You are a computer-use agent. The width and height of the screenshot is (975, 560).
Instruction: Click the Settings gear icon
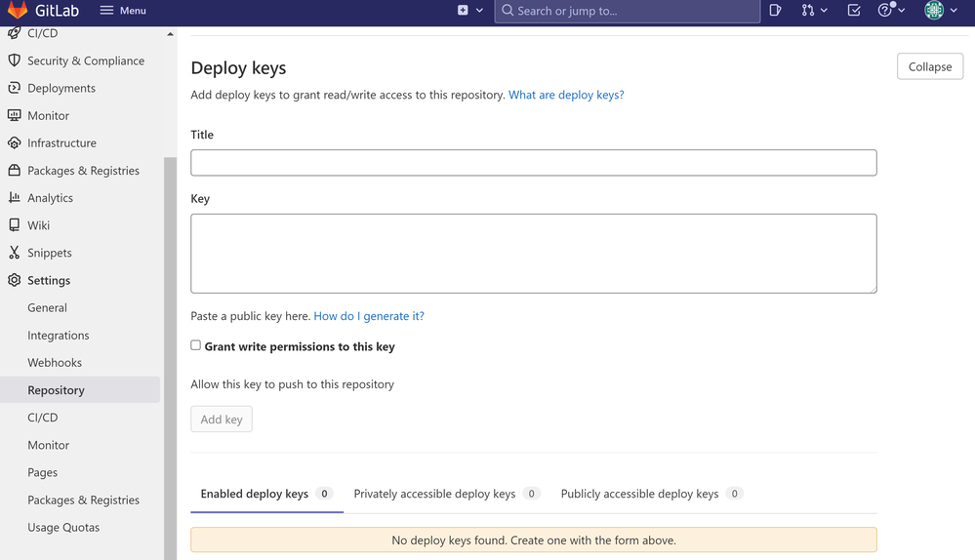coord(14,280)
